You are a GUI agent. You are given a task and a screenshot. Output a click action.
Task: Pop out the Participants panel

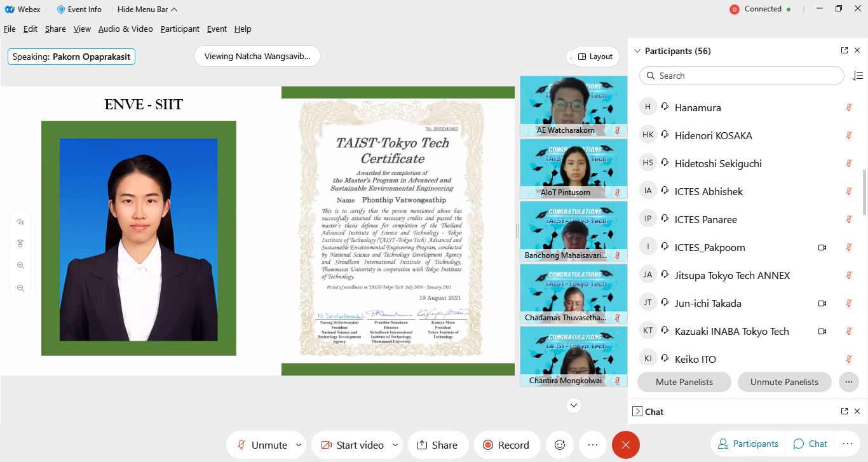(x=844, y=51)
